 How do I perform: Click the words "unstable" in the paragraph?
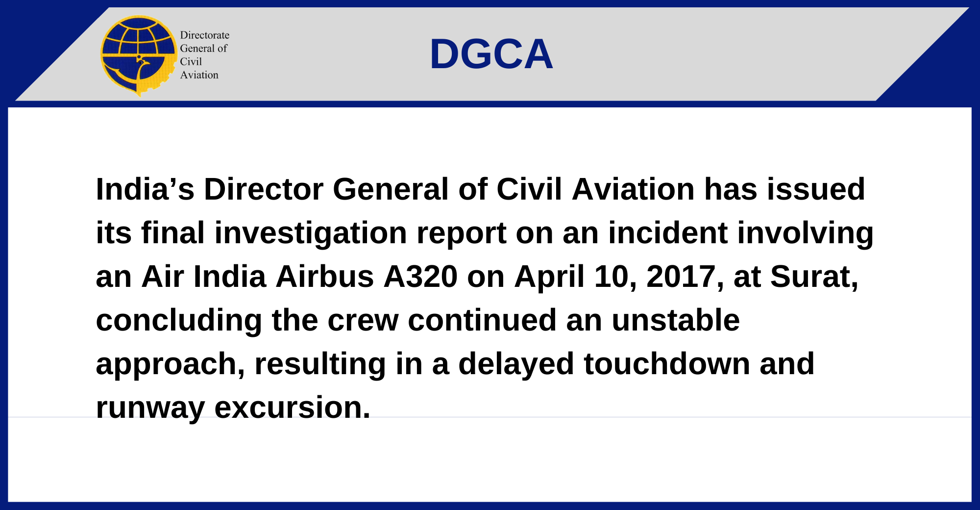point(675,320)
